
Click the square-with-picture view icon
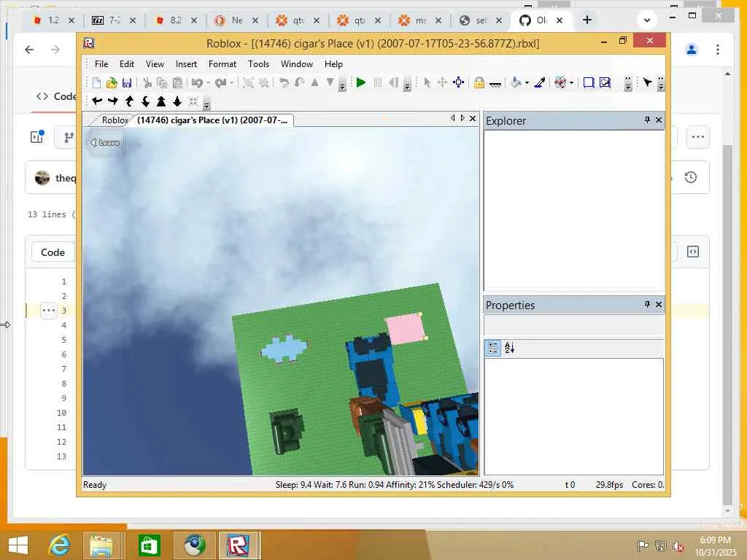[605, 83]
